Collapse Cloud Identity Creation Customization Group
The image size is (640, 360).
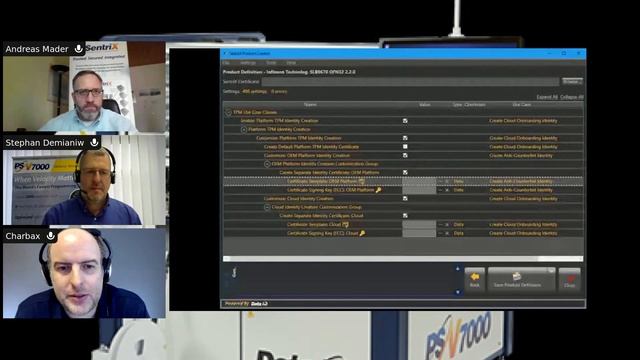[x=267, y=207]
